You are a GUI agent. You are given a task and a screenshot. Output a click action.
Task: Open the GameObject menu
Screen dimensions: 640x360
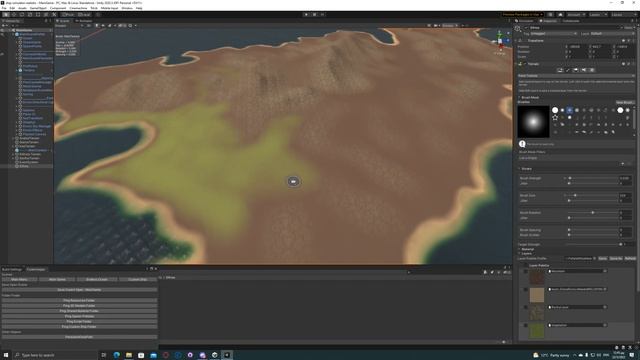pos(38,8)
